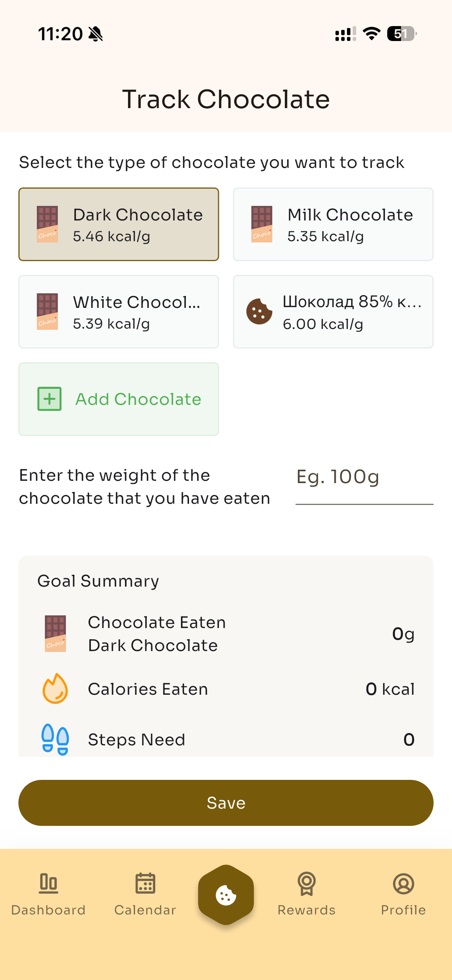
Task: Tap the green plus Add Chocolate icon
Action: point(49,399)
